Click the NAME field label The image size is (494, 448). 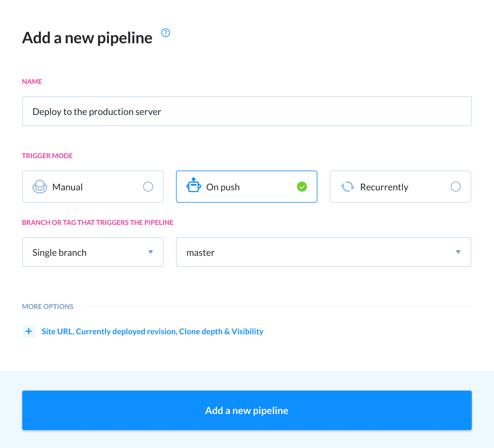32,82
